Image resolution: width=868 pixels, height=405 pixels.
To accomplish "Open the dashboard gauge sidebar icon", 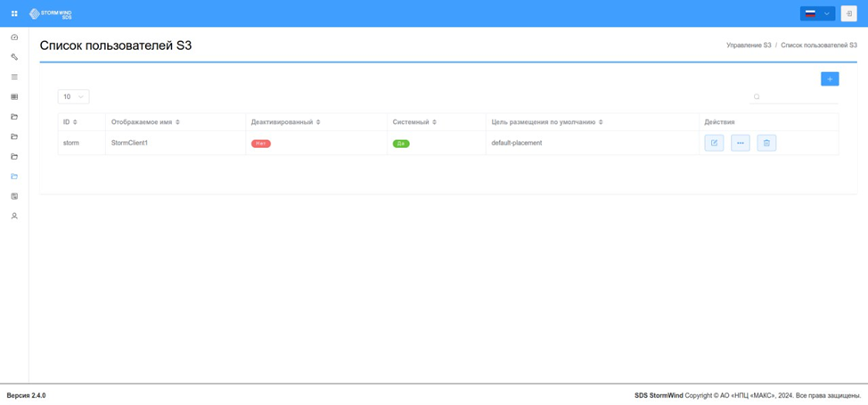I will (14, 37).
